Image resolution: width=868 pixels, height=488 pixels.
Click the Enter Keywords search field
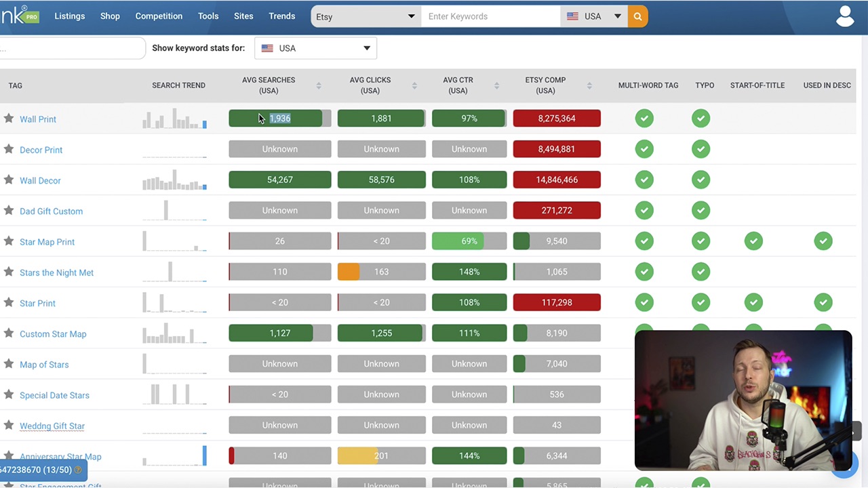point(491,16)
